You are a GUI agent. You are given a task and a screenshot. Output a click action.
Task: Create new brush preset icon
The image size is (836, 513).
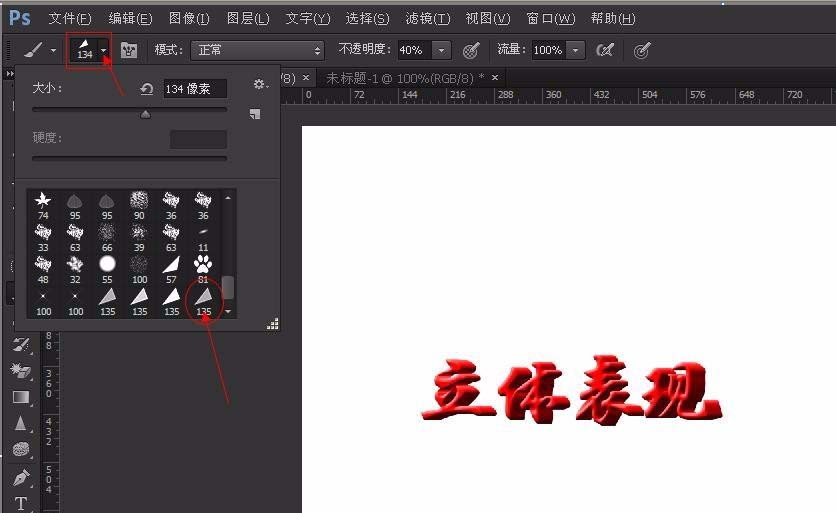pos(255,114)
